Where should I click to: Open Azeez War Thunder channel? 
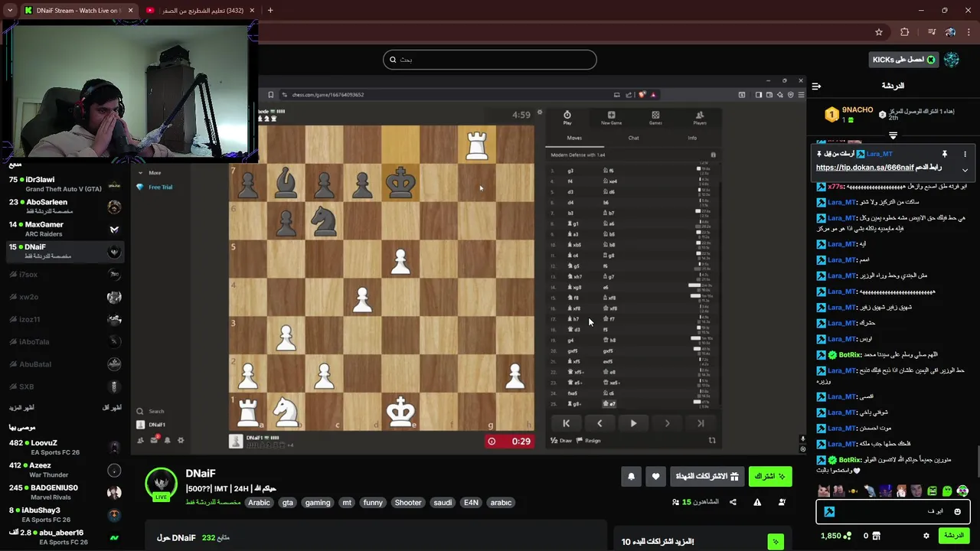coord(64,470)
